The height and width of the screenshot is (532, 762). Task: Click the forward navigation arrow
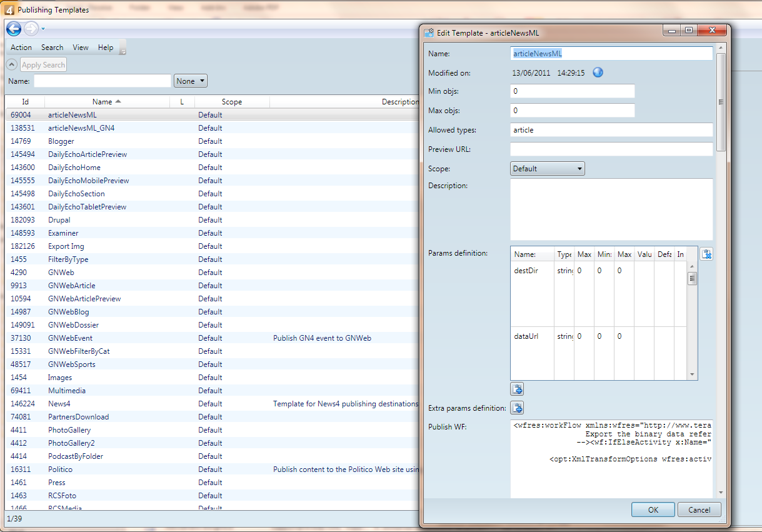[x=31, y=29]
